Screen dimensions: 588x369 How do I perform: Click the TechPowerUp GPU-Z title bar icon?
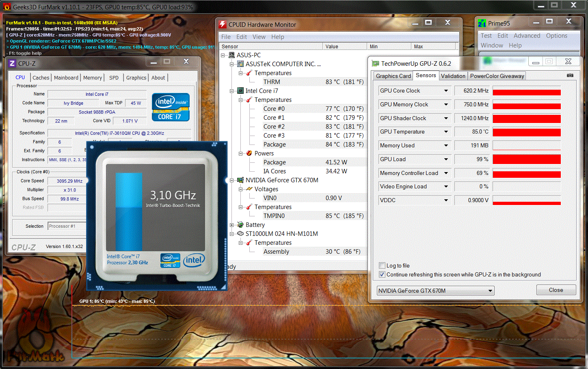(375, 63)
